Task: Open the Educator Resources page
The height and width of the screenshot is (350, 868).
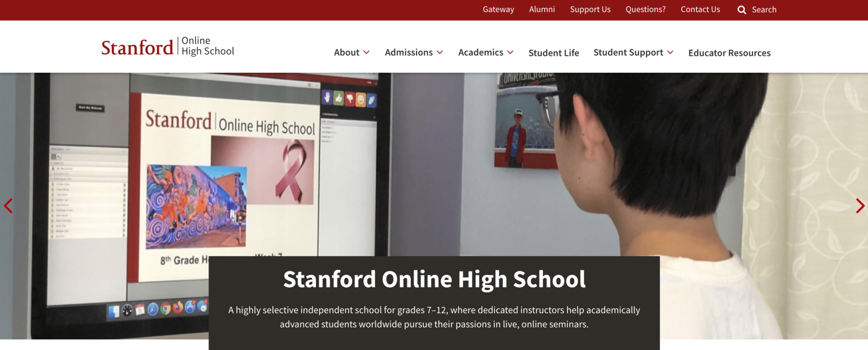Action: pos(729,53)
